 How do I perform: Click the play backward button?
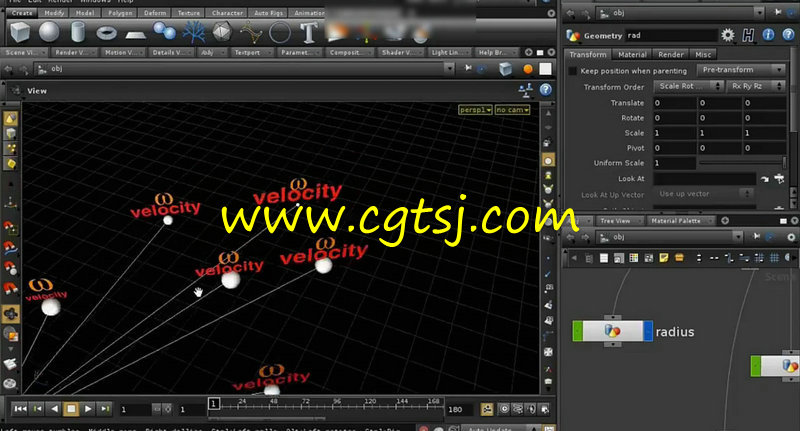click(54, 409)
